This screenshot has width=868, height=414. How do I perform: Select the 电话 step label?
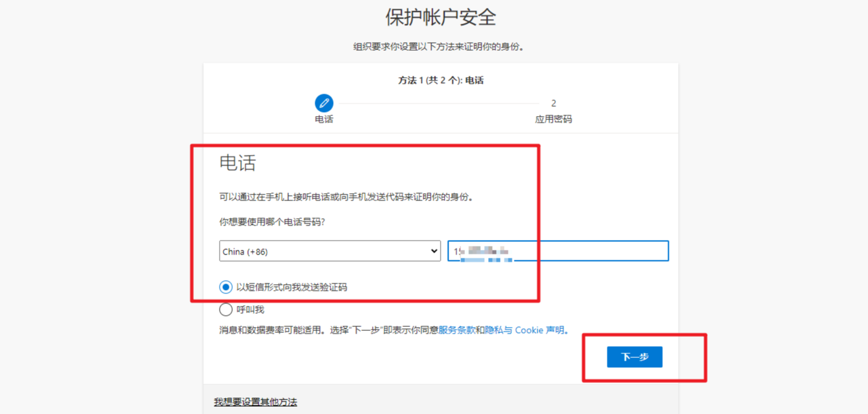[324, 119]
